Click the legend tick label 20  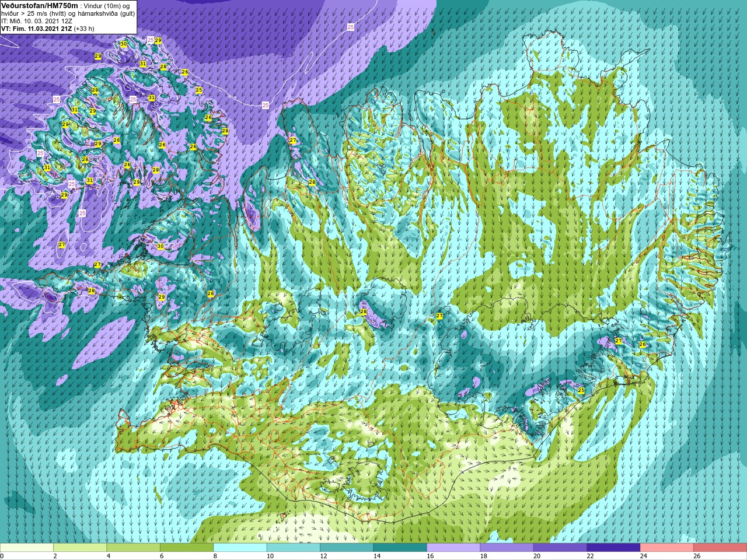click(537, 556)
